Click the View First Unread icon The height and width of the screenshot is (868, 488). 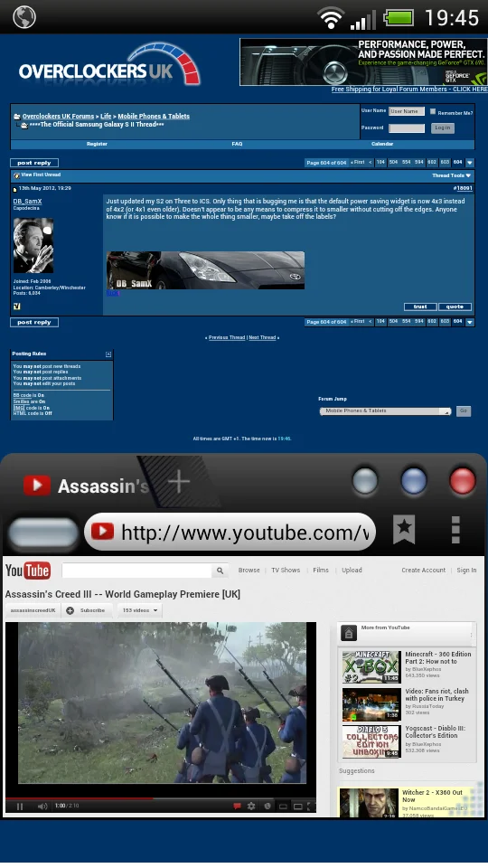click(16, 175)
